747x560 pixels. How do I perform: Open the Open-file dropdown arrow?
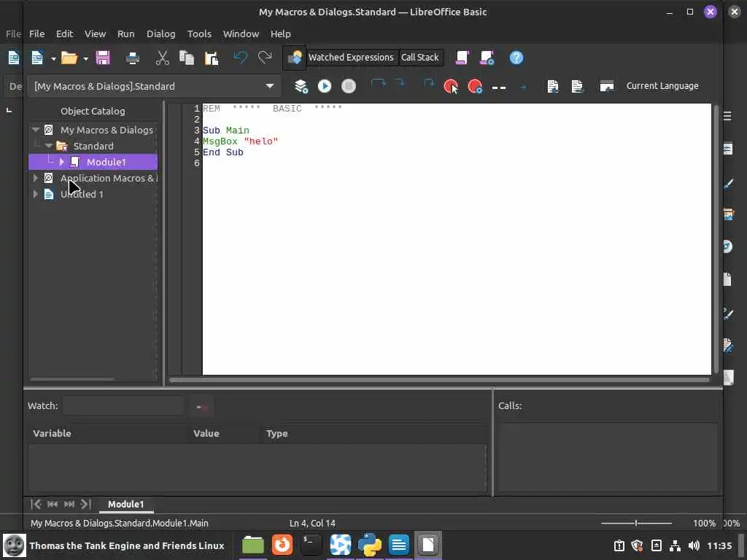(x=85, y=58)
